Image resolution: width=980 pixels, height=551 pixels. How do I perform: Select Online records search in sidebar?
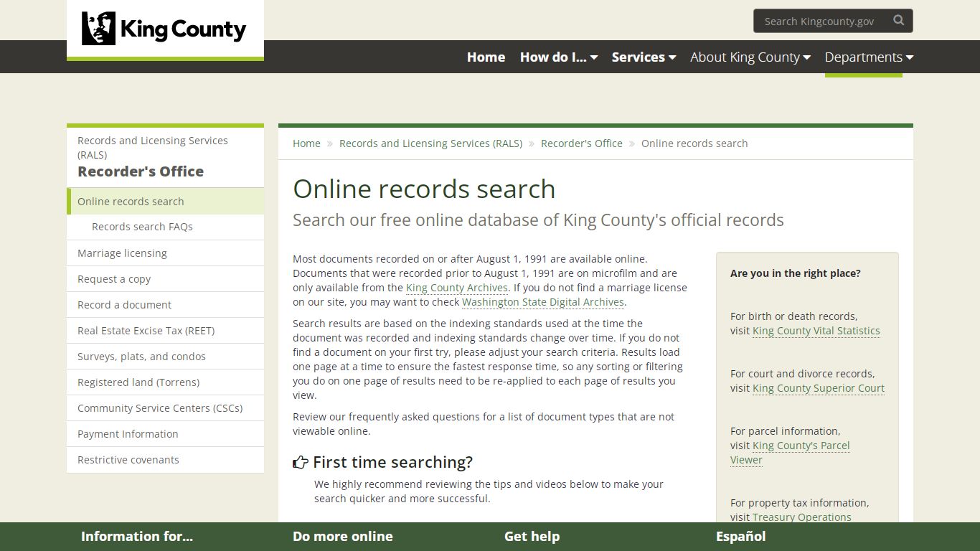coord(165,201)
